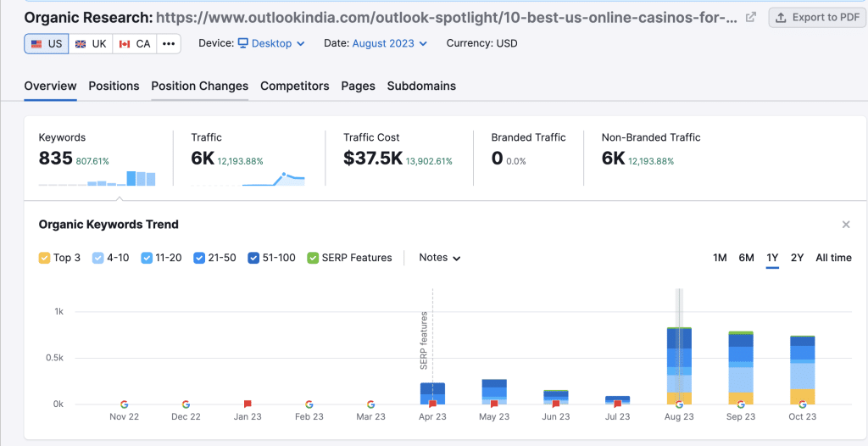Viewport: 868px width, 446px height.
Task: Click the Google update icon at Oct 23
Action: tap(803, 404)
